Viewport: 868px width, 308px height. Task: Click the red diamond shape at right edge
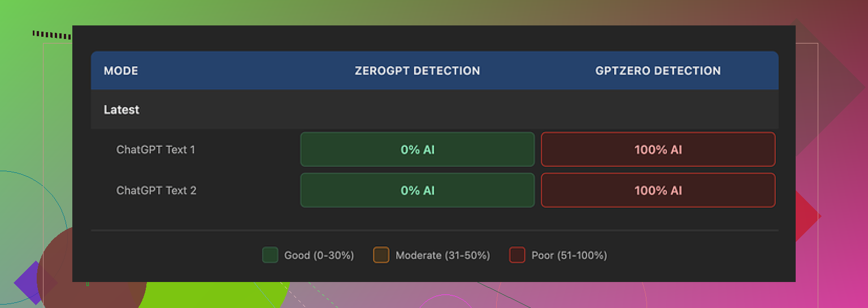point(807,216)
